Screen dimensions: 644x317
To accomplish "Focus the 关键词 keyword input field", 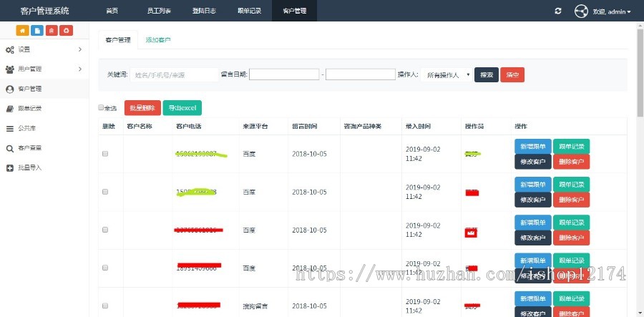I will pyautogui.click(x=174, y=74).
